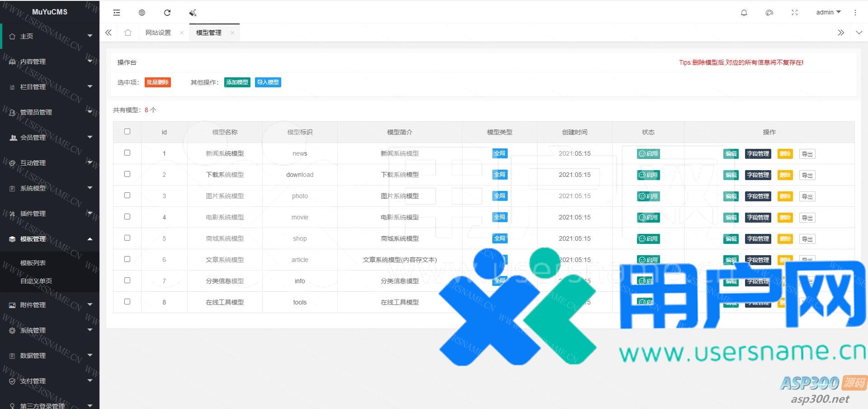The width and height of the screenshot is (868, 409).
Task: Click the 添加模型 button
Action: (237, 82)
